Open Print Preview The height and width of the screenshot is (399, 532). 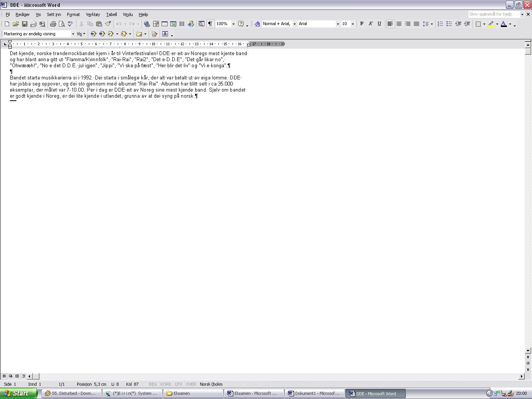62,24
